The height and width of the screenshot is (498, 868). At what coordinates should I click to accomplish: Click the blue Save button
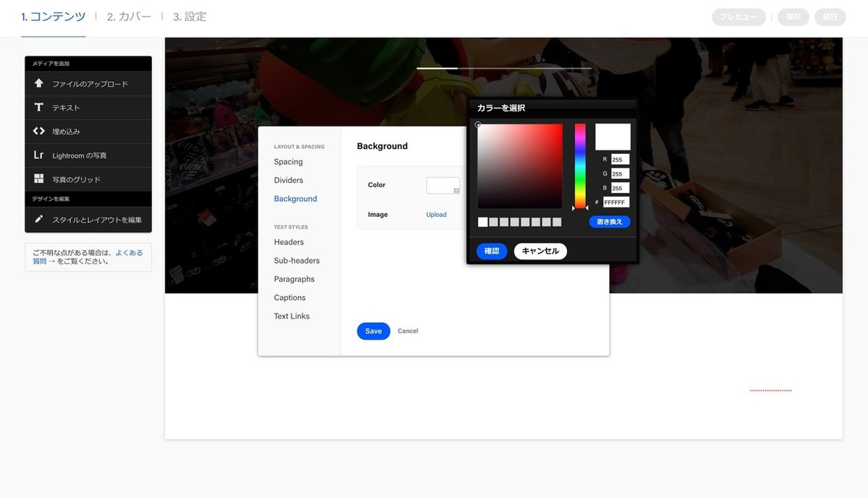[373, 331]
